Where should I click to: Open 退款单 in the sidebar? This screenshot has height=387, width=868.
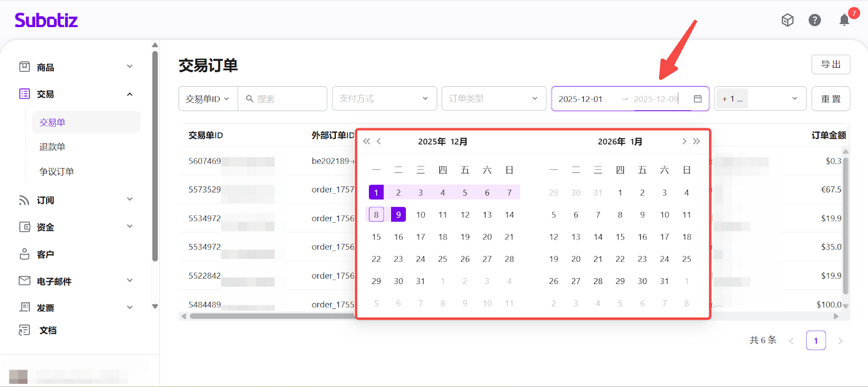[52, 147]
